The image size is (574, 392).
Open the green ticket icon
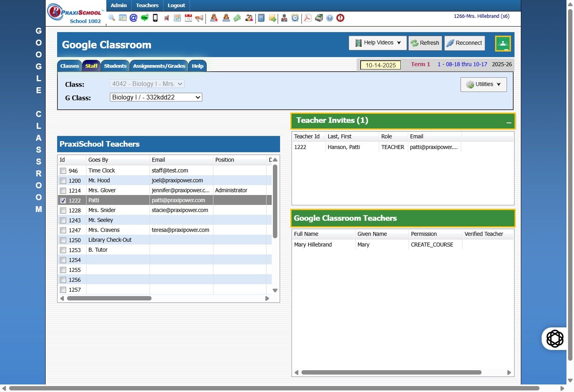pos(237,18)
